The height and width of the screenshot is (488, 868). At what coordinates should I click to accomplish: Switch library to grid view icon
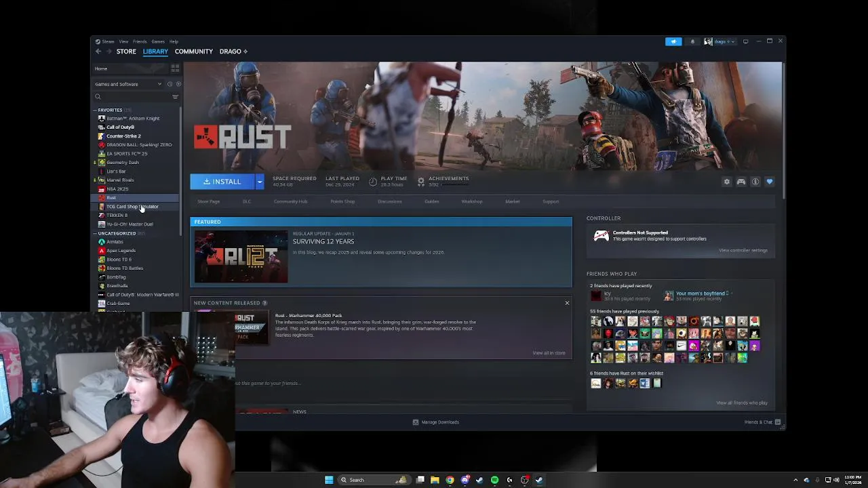pyautogui.click(x=175, y=68)
